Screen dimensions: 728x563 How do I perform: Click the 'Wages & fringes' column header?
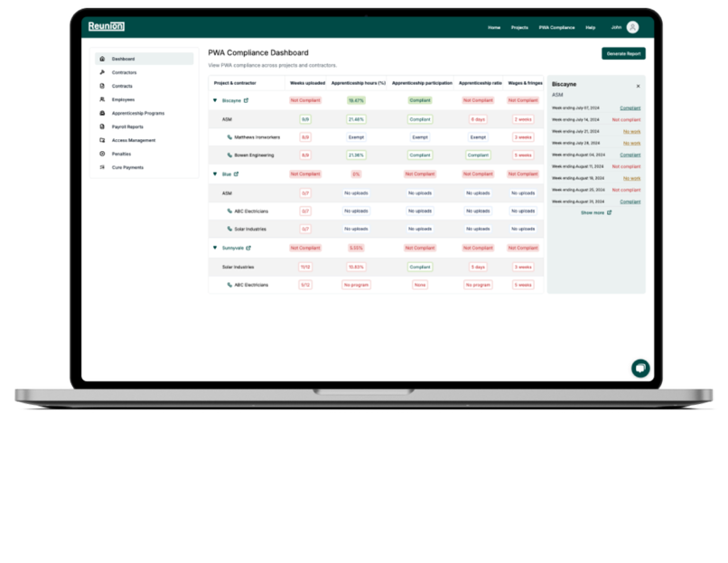525,83
